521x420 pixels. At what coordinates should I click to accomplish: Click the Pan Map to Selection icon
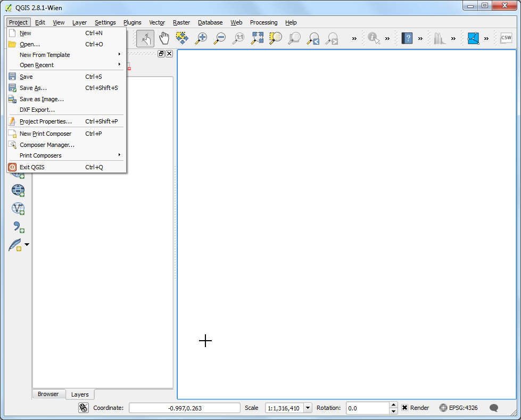coord(182,38)
